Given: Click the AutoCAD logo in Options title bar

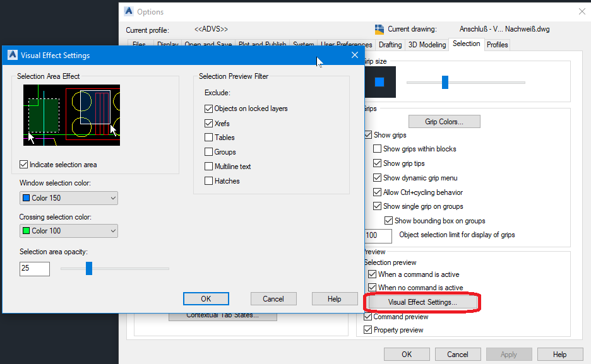Looking at the screenshot, I should (x=129, y=11).
